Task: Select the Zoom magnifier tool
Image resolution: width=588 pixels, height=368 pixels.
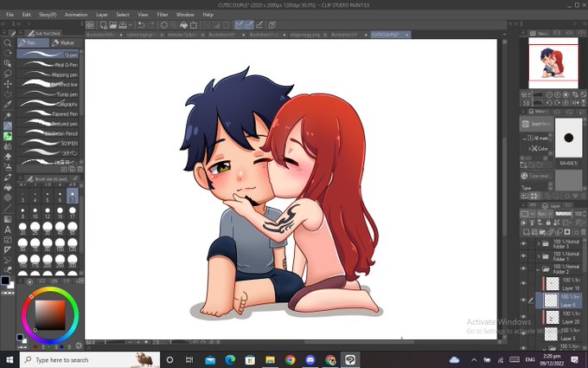Action: click(7, 42)
